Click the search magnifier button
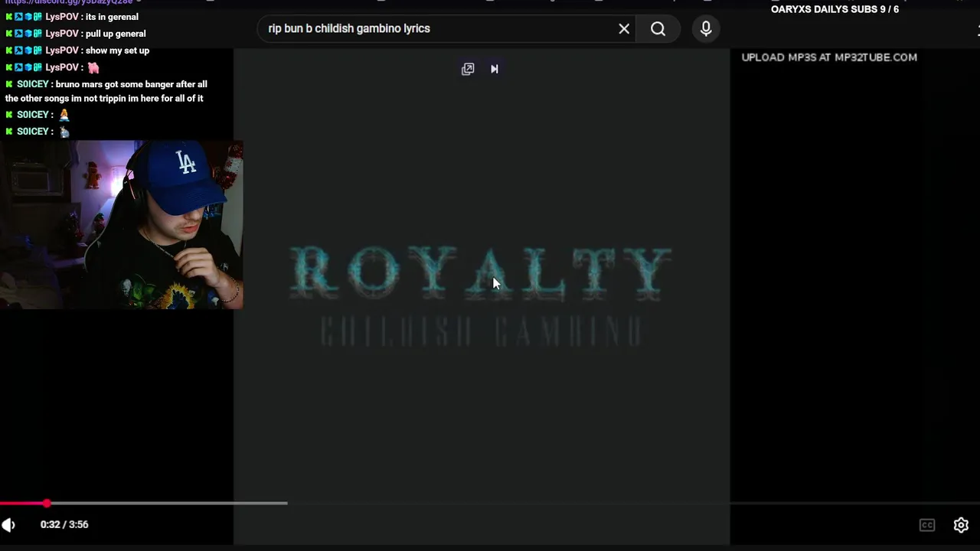980x551 pixels. 658,28
